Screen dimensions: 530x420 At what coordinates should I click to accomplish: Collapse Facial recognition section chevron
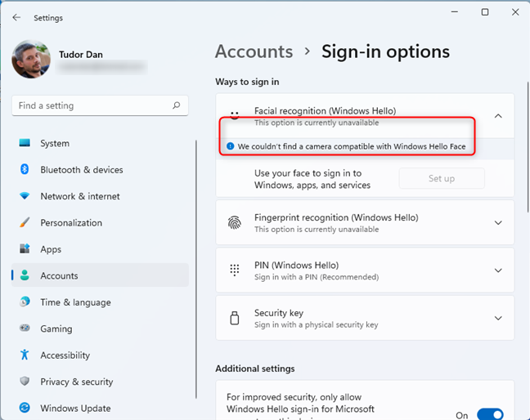point(498,116)
